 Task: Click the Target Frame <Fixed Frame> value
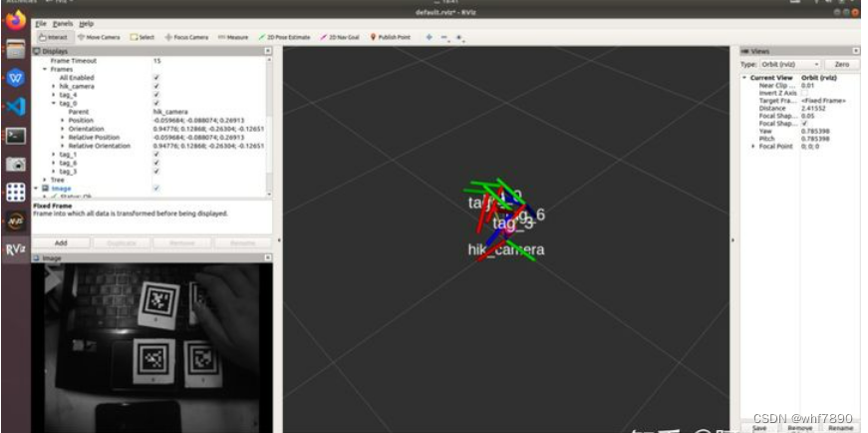[x=823, y=101]
